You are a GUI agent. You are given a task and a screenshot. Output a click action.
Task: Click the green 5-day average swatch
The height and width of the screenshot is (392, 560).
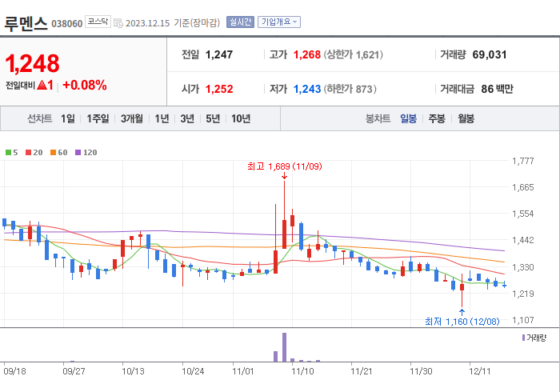pos(8,153)
